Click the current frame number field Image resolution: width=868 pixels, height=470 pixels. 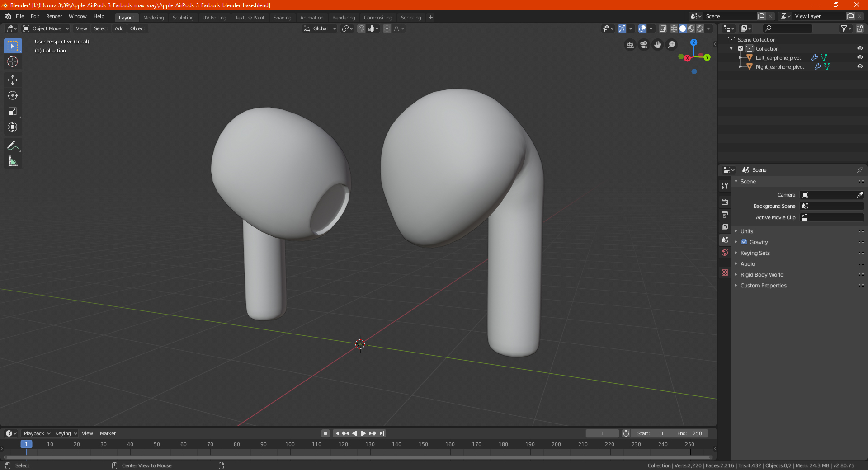602,433
